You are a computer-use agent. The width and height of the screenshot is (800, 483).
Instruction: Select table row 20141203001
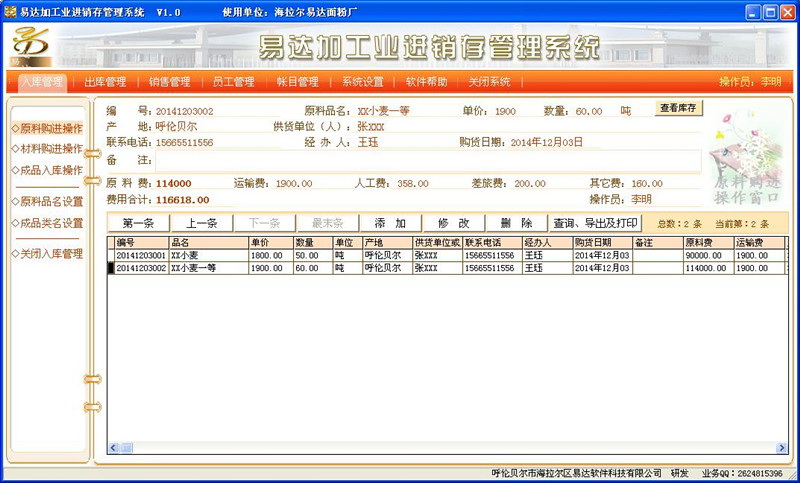click(447, 256)
